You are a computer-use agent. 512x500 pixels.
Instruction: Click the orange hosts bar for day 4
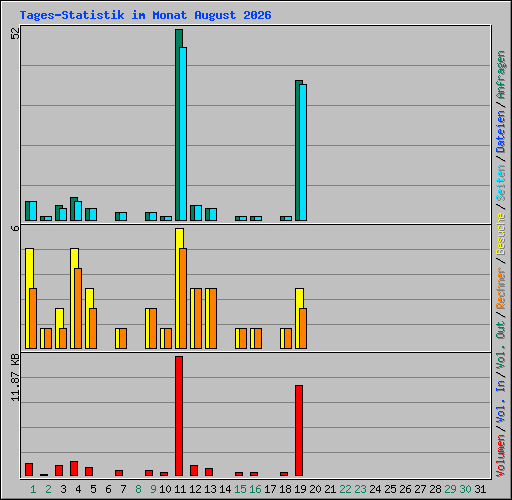(78, 308)
